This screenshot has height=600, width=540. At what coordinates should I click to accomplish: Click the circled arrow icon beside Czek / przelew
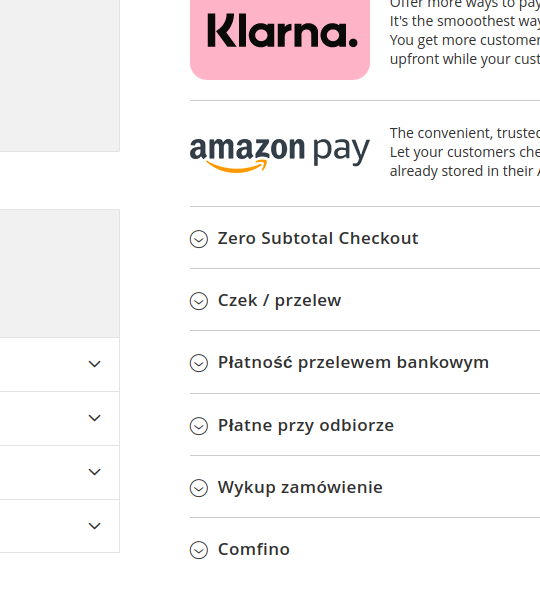[199, 301]
